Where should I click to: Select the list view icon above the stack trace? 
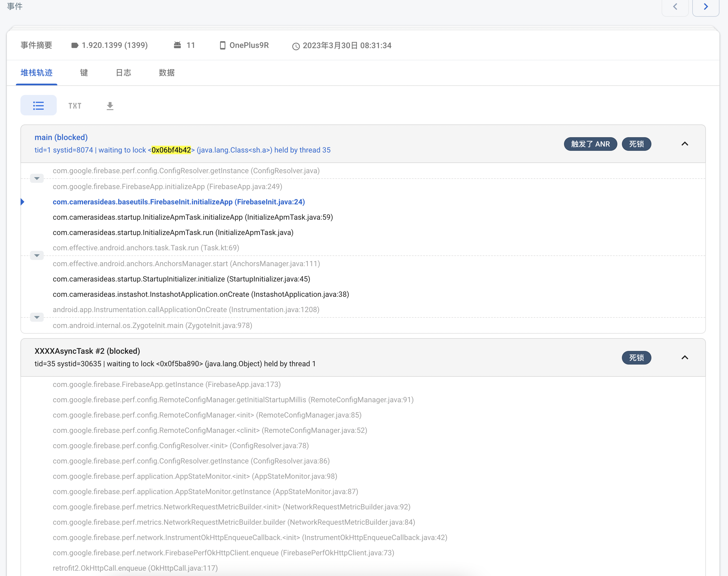tap(39, 105)
